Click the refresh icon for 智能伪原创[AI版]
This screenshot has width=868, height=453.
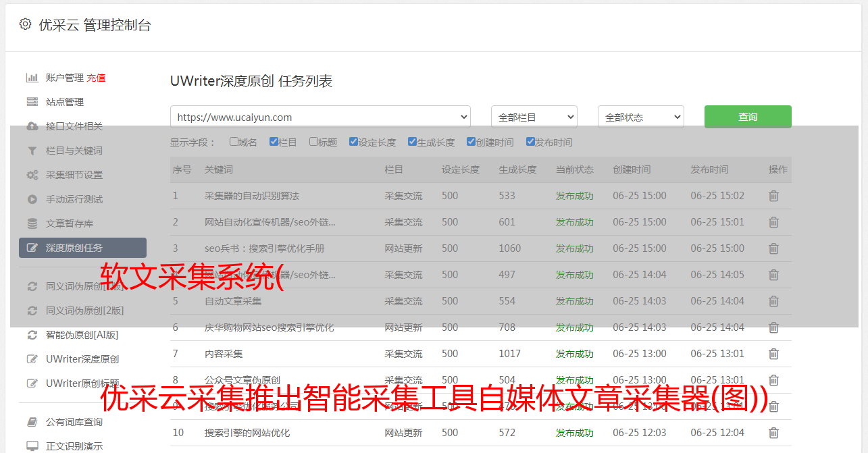(x=32, y=335)
